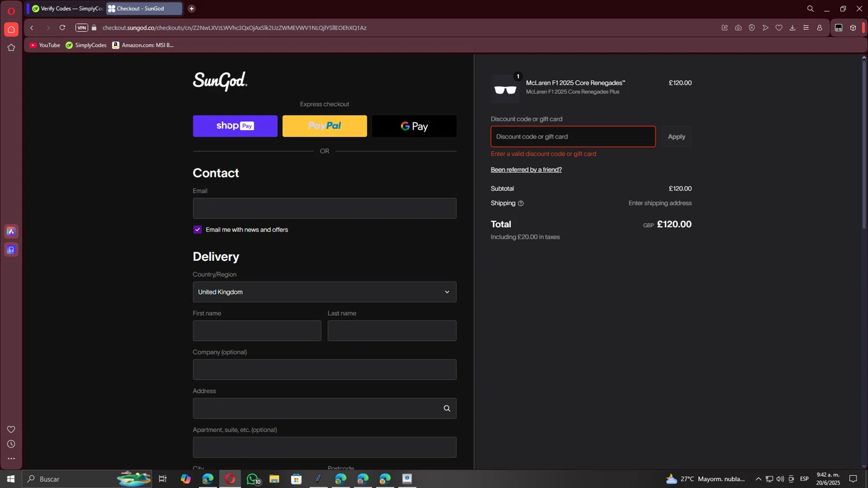The height and width of the screenshot is (488, 868).
Task: Open bookmarks star in Opera sidebar
Action: click(11, 48)
